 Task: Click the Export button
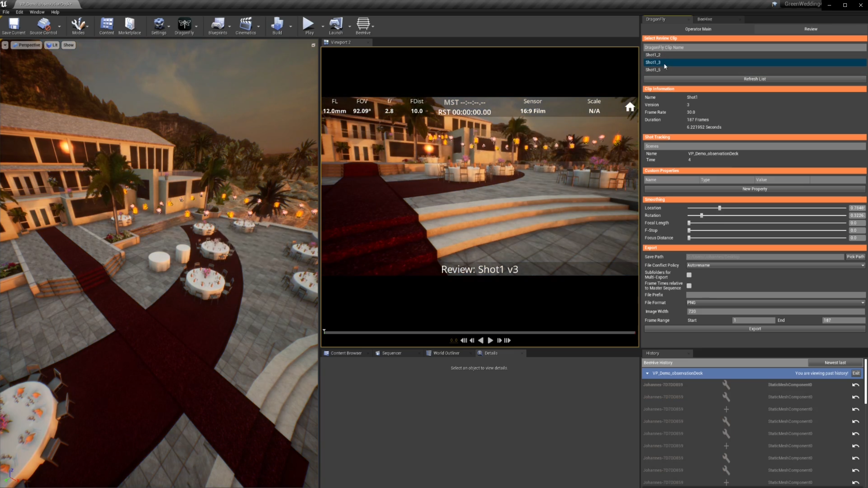[755, 329]
